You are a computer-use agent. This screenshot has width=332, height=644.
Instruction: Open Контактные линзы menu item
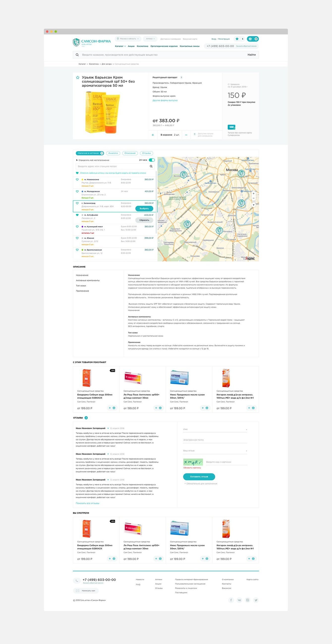[190, 46]
